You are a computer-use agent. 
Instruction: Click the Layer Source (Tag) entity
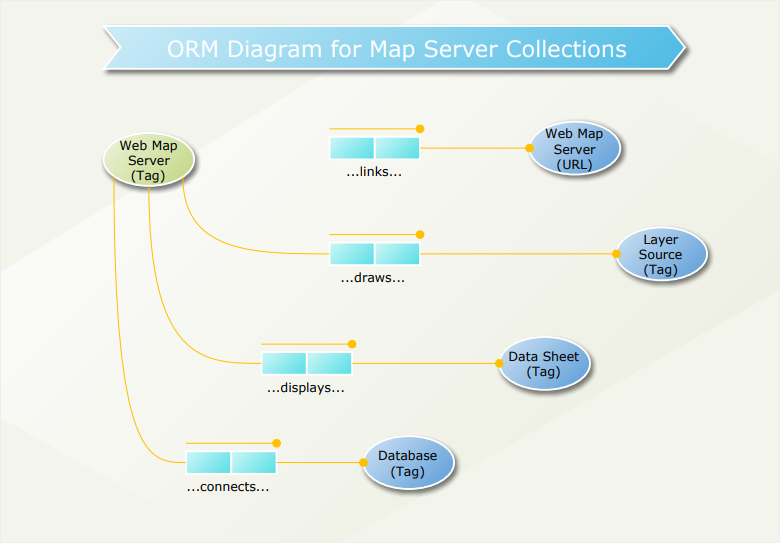pyautogui.click(x=661, y=254)
